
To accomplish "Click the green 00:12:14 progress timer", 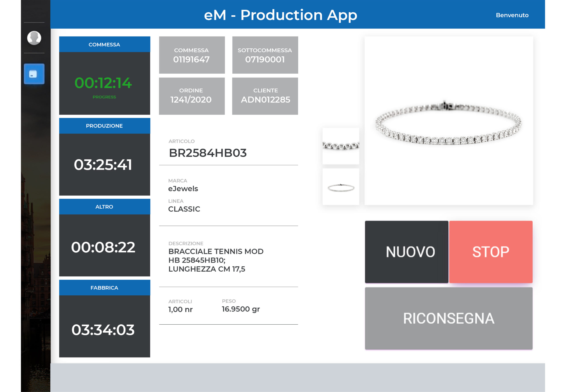I will click(x=103, y=83).
